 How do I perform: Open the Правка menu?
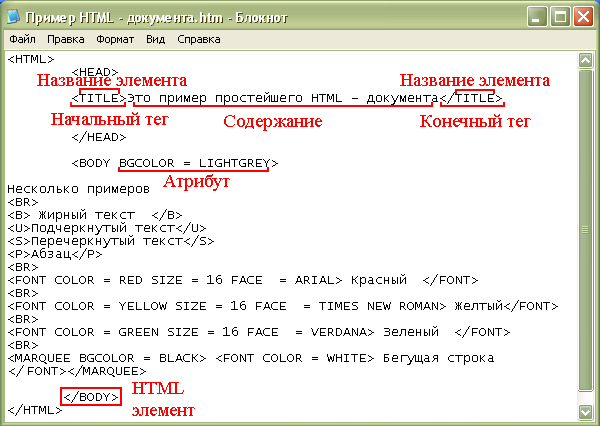(65, 39)
